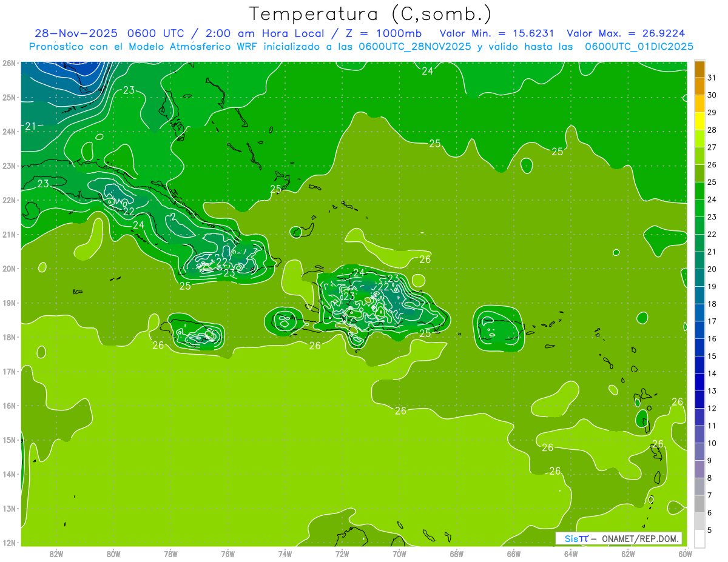Select the teal swatch between legend values 19 and 20
Viewport: 728px width, 562px height.
tap(699, 278)
